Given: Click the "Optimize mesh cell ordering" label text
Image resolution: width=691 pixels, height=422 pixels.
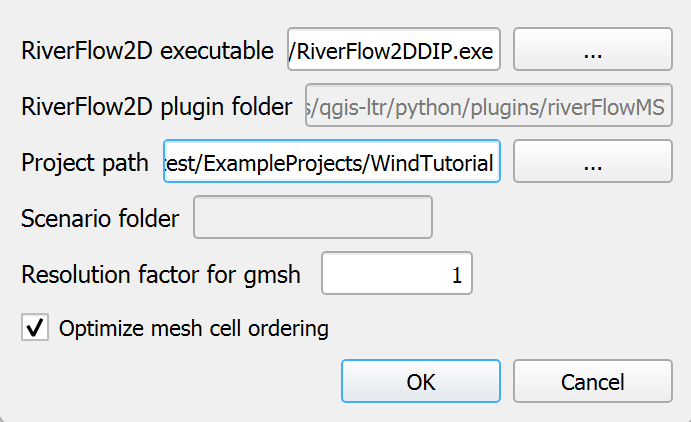Looking at the screenshot, I should click(x=194, y=327).
